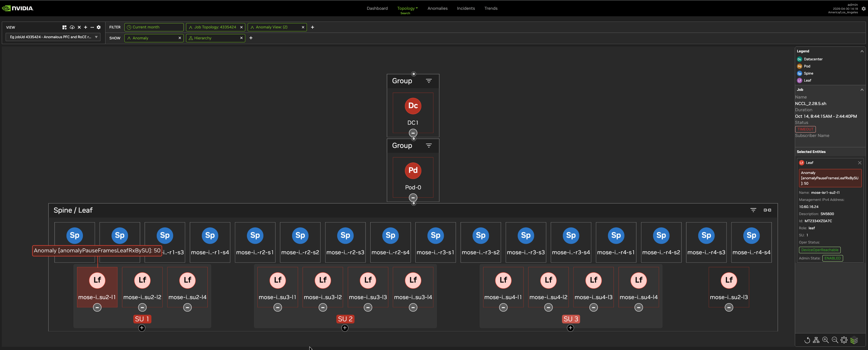Click the add-to-dashboard grid icon in VIEW
Image resolution: width=868 pixels, height=350 pixels.
tap(64, 27)
